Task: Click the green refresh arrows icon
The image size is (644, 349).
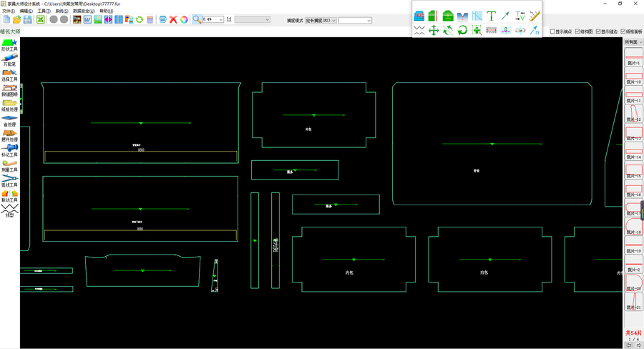Action: pyautogui.click(x=140, y=19)
